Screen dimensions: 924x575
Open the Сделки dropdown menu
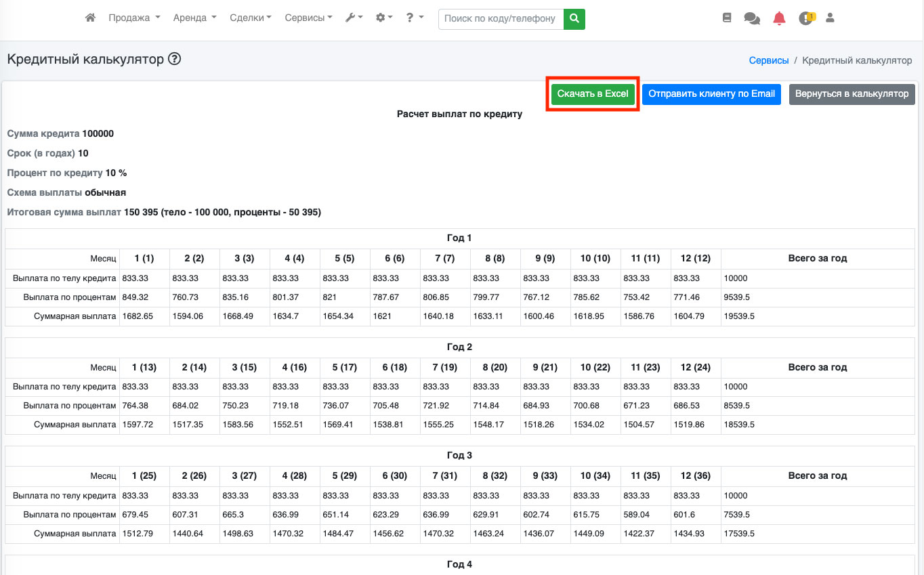pos(250,18)
